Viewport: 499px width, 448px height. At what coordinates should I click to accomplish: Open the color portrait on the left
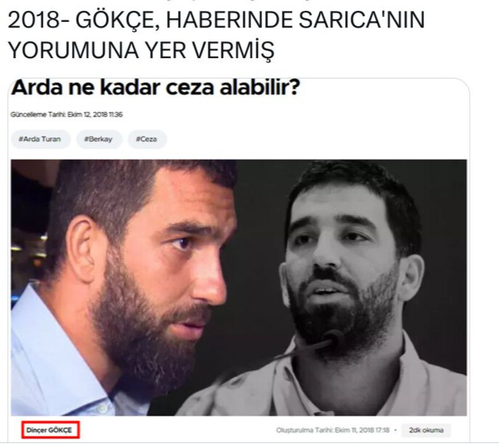pos(124,288)
